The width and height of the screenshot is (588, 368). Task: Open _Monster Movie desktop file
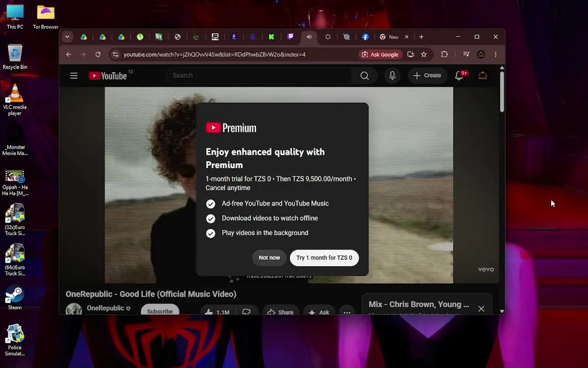coord(15,140)
